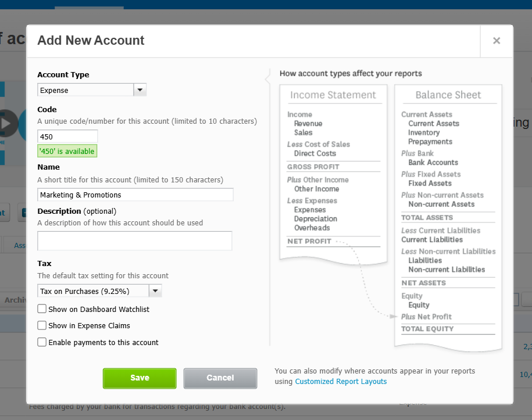Open Customized Report Layouts link
This screenshot has width=532, height=420.
click(x=341, y=381)
